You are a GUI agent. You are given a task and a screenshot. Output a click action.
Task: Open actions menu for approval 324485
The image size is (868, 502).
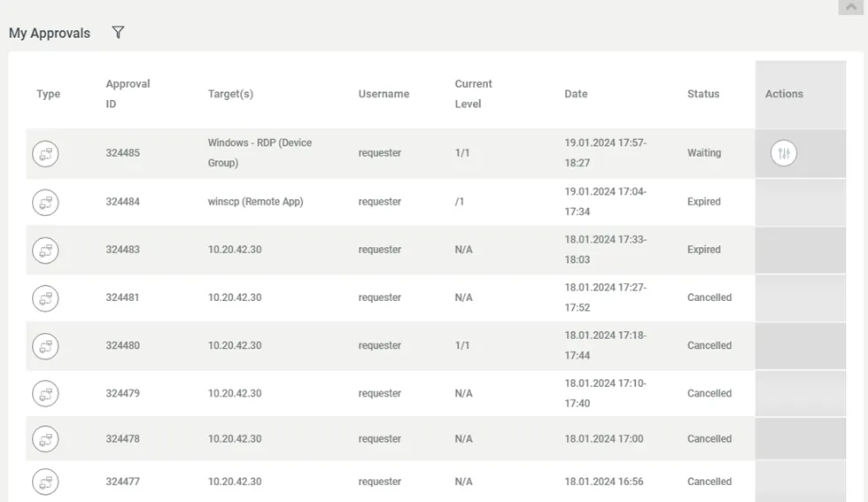[784, 153]
